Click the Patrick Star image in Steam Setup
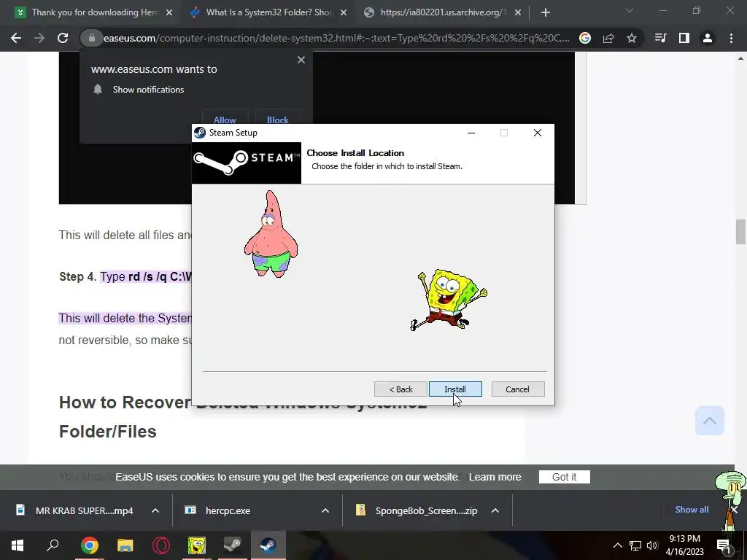 [271, 234]
